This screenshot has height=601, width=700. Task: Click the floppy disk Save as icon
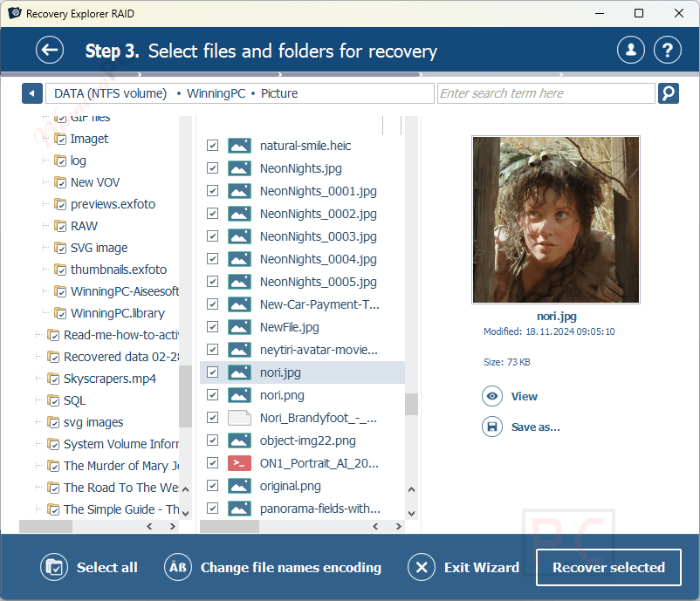tap(492, 427)
